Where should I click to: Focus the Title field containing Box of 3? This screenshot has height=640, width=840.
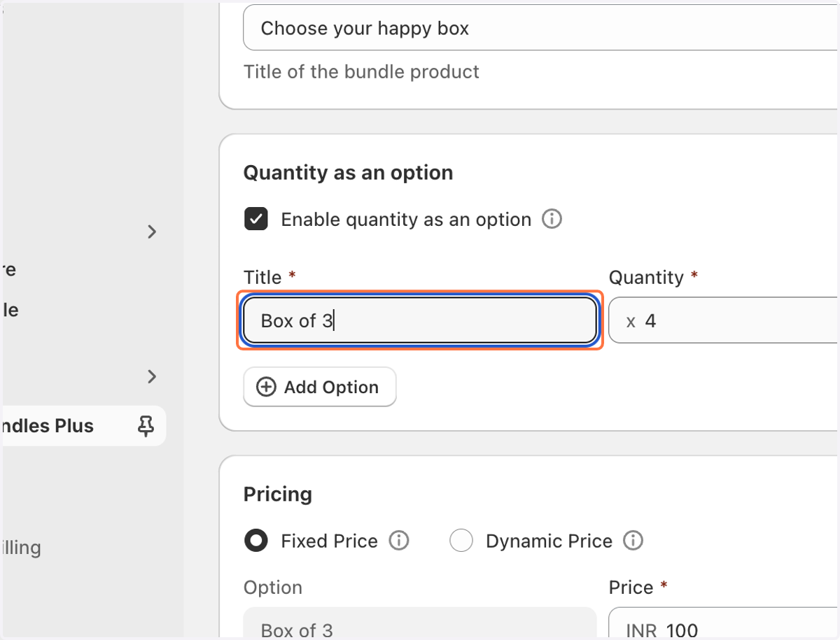click(420, 321)
